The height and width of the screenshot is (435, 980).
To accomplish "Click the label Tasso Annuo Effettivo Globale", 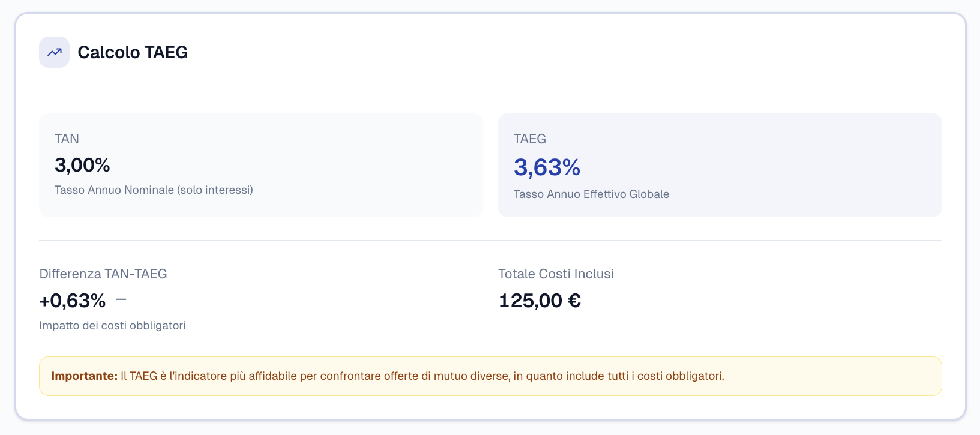I will 591,194.
